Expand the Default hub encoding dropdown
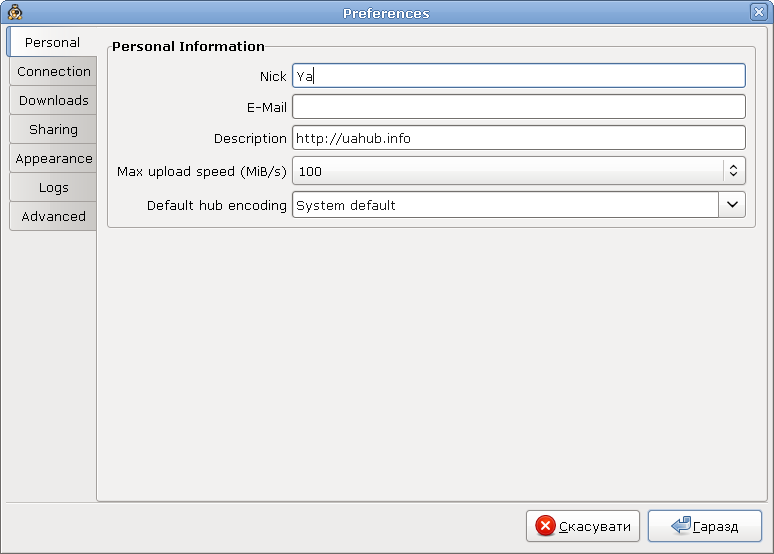The height and width of the screenshot is (554, 774). 732,205
